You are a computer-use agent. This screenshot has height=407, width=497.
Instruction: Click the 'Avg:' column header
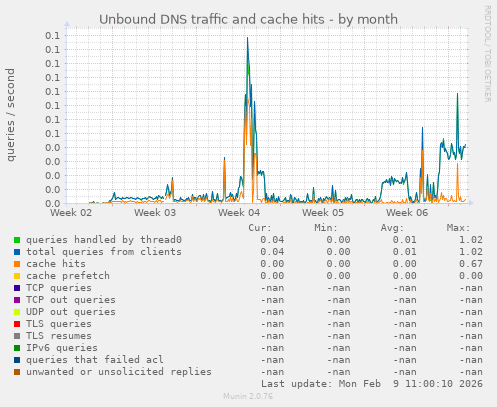pyautogui.click(x=392, y=228)
